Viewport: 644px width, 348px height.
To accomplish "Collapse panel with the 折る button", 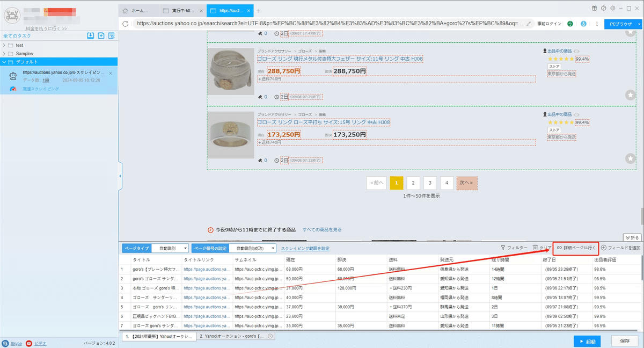I will coord(632,237).
